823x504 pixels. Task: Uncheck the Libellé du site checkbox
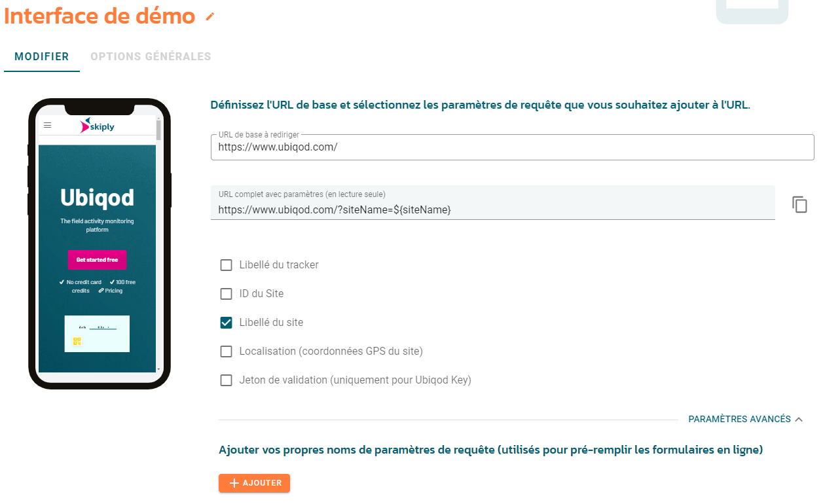(226, 323)
